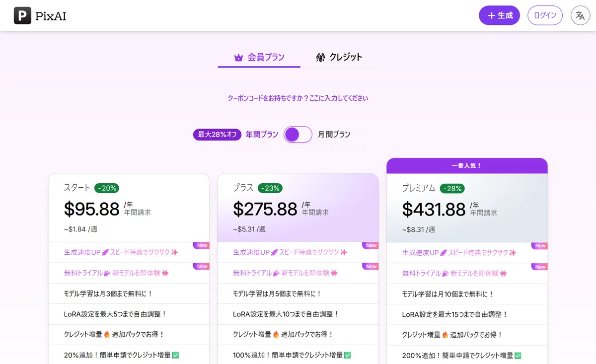Viewport: 596px width, 364px height.
Task: Click the New badge on スタート 生成速度UP row
Action: 202,245
